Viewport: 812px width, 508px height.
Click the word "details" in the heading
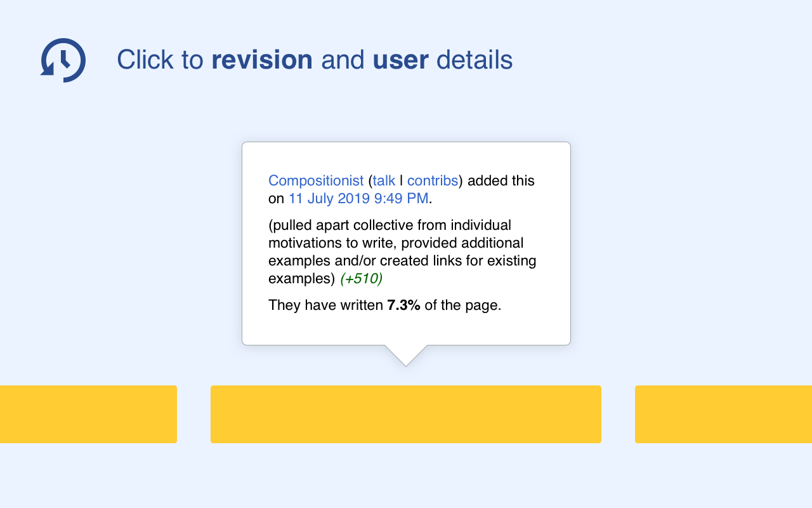tap(475, 60)
